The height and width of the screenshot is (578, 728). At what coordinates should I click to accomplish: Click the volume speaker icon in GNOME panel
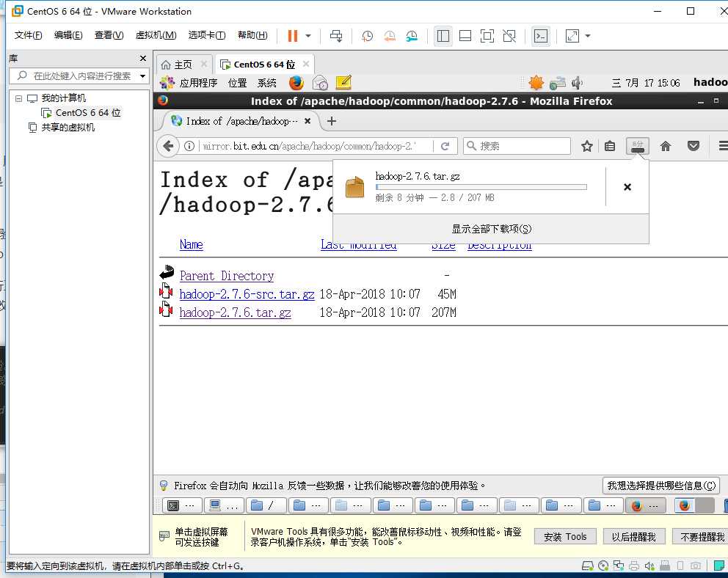tap(577, 83)
